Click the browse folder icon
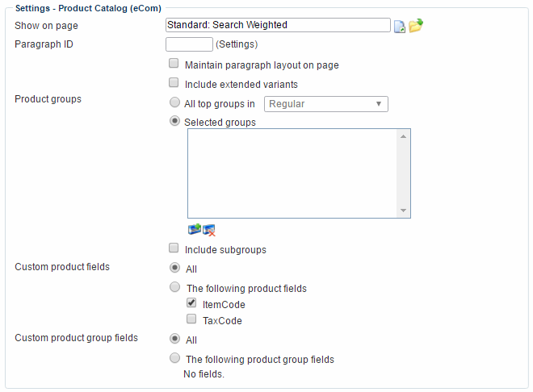The height and width of the screenshot is (392, 533). (416, 26)
